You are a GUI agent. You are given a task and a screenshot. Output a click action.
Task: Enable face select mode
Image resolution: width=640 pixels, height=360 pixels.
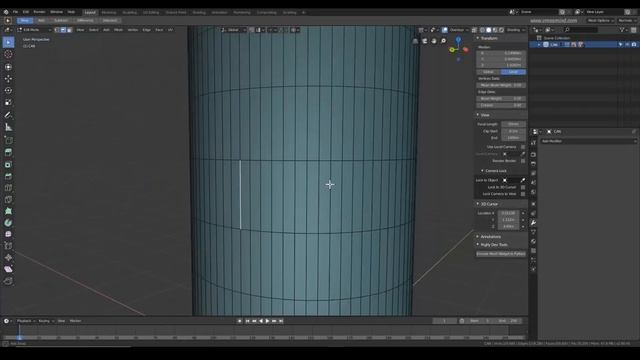(69, 30)
